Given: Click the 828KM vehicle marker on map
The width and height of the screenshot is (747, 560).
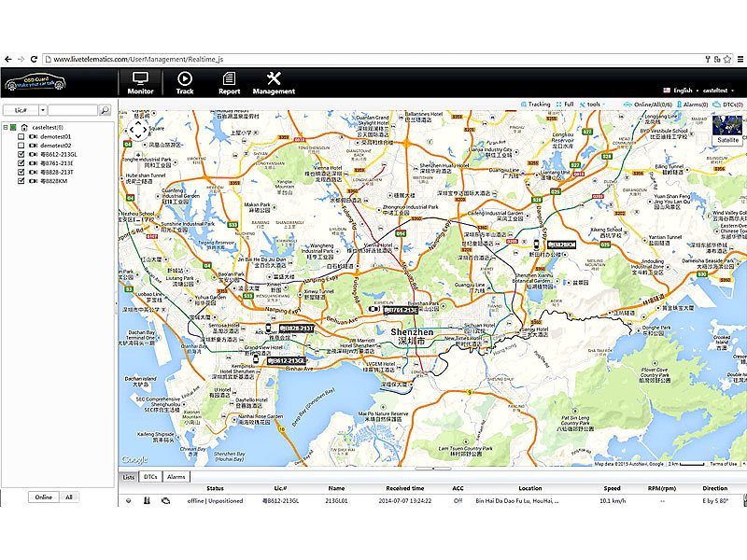Looking at the screenshot, I should click(x=536, y=245).
